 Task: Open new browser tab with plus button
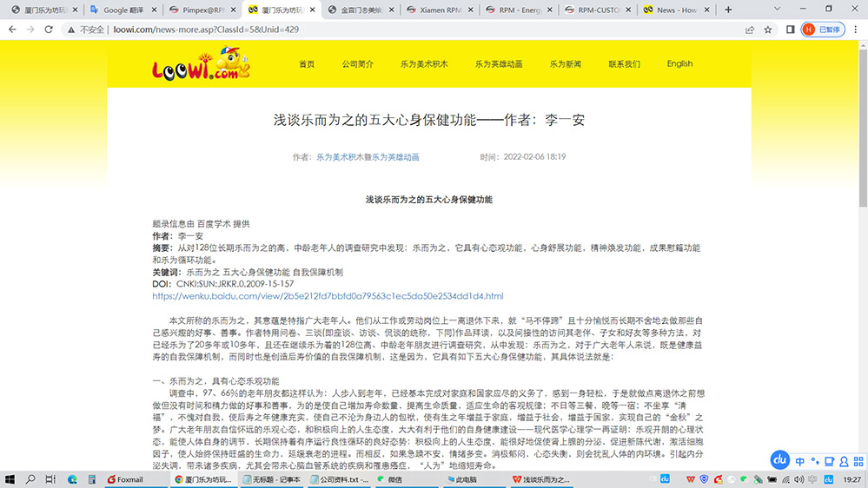tap(728, 10)
